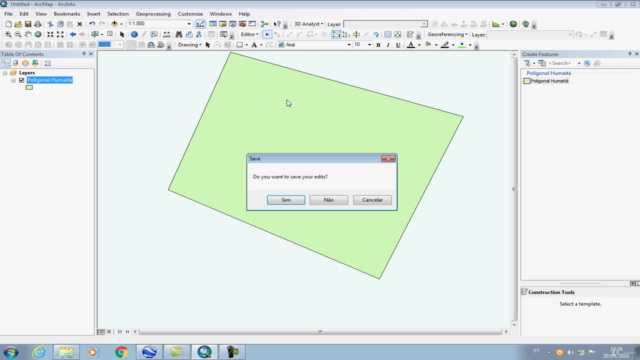Click the Open document folder icon
The image size is (640, 360).
point(18,24)
